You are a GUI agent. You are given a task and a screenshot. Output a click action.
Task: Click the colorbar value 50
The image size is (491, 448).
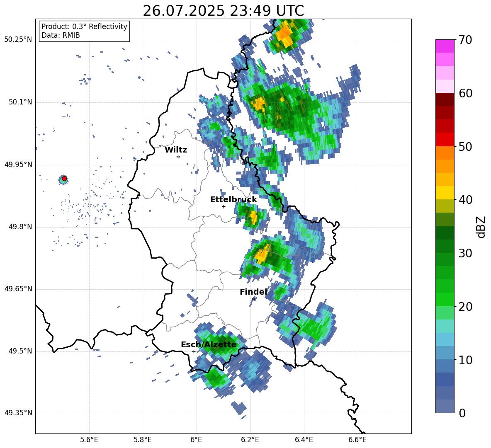click(x=465, y=146)
